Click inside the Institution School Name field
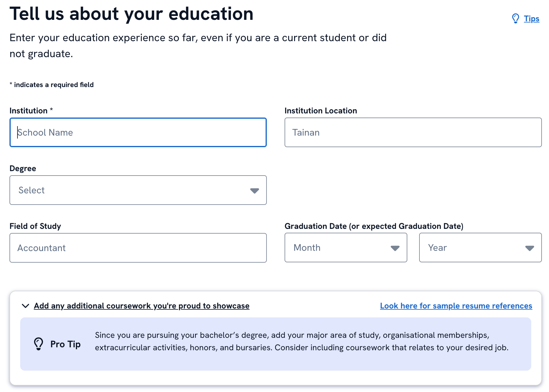 tap(138, 132)
